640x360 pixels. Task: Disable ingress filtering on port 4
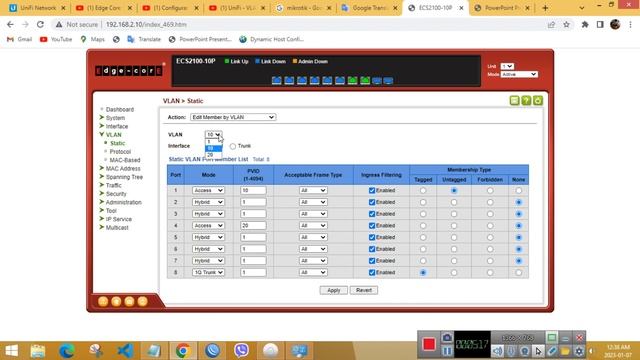(x=372, y=225)
